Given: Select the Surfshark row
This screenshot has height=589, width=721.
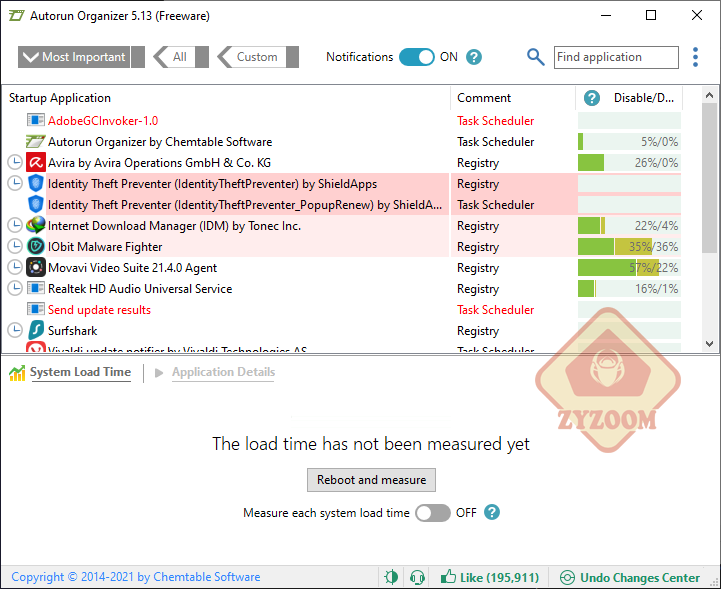Looking at the screenshot, I should coord(340,331).
